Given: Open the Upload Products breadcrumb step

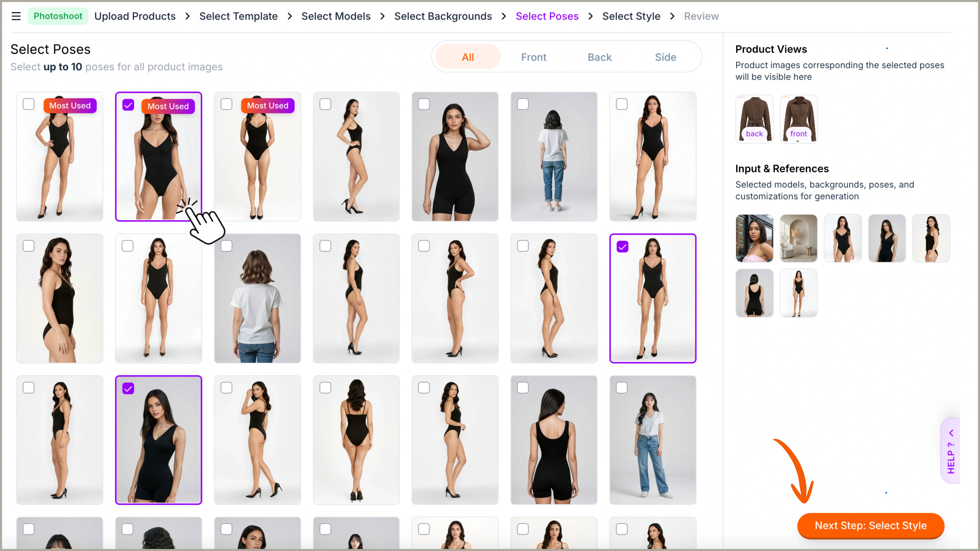Looking at the screenshot, I should (x=135, y=16).
